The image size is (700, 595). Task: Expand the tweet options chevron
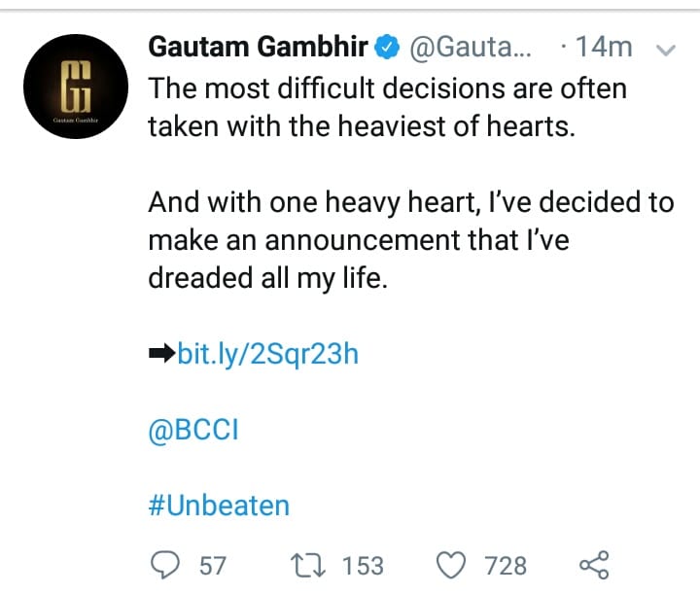666,50
